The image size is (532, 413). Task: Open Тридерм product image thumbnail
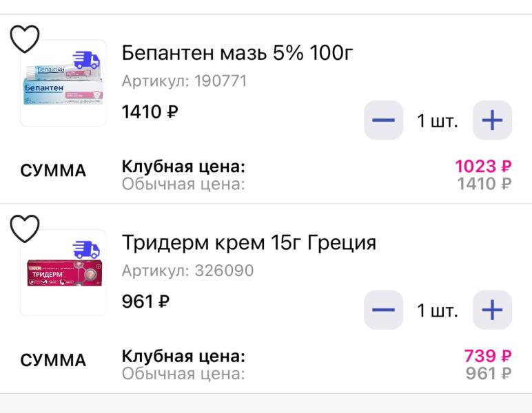pyautogui.click(x=63, y=273)
